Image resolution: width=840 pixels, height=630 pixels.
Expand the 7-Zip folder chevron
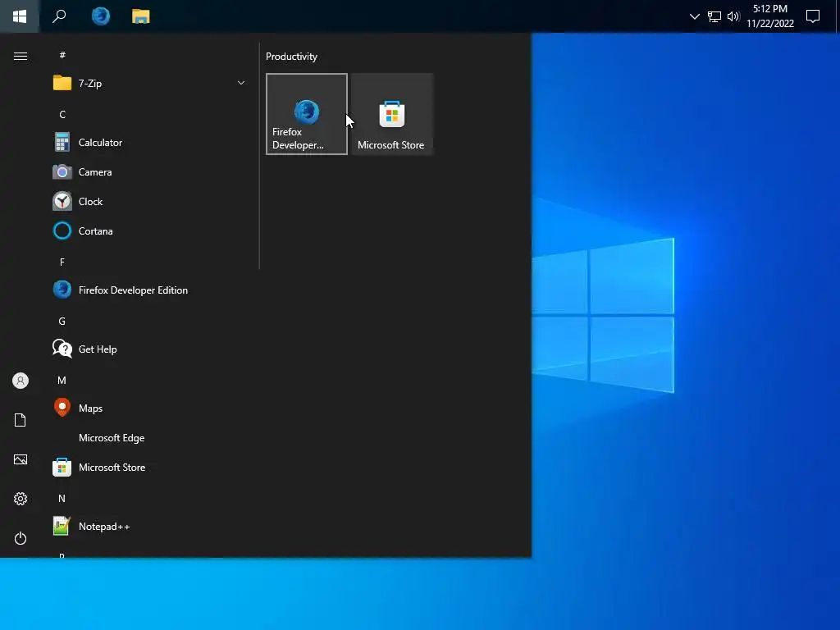click(x=241, y=83)
